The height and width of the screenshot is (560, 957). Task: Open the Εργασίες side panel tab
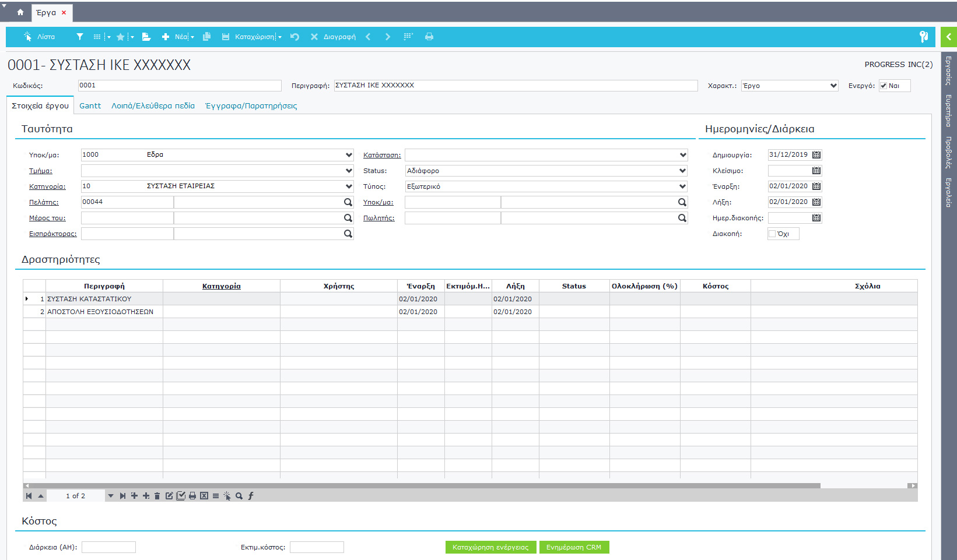[x=949, y=71]
